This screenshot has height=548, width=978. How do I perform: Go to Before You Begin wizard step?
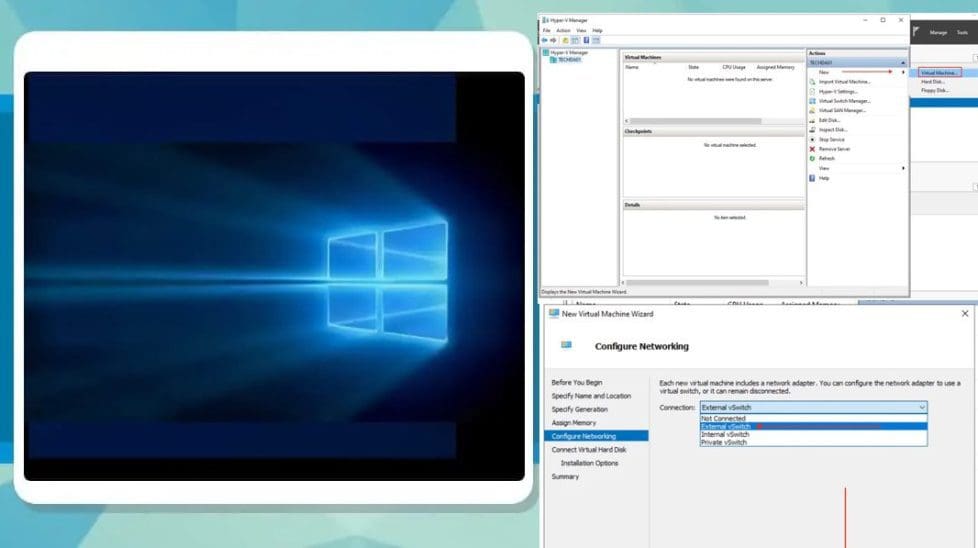pos(577,383)
